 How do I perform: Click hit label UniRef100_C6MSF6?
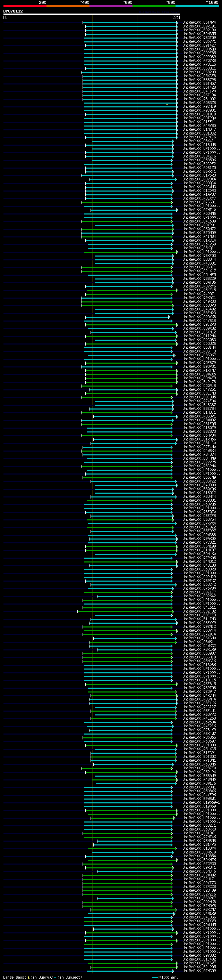pos(199,871)
